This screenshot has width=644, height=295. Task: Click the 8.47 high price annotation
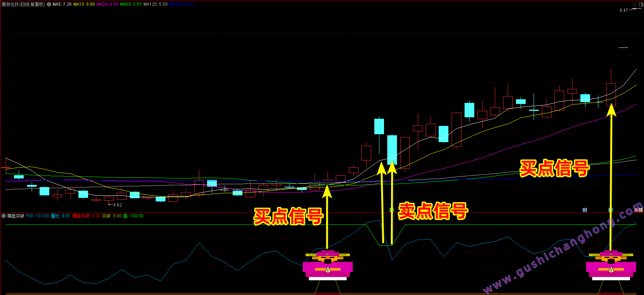tap(624, 10)
